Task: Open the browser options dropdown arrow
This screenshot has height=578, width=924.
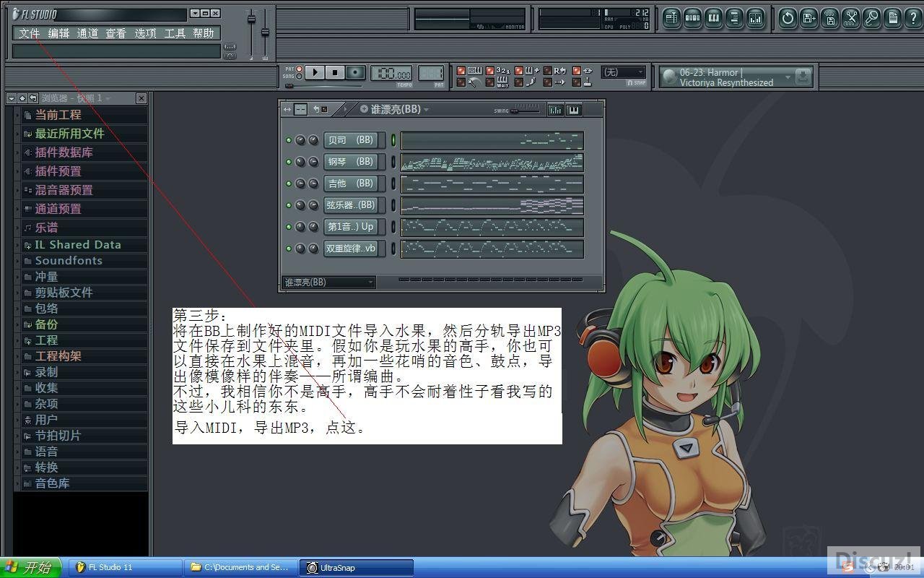Action: [x=12, y=98]
